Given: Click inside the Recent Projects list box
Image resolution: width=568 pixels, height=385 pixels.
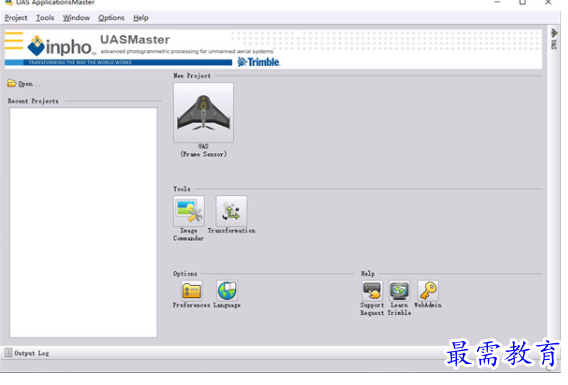Looking at the screenshot, I should click(83, 222).
